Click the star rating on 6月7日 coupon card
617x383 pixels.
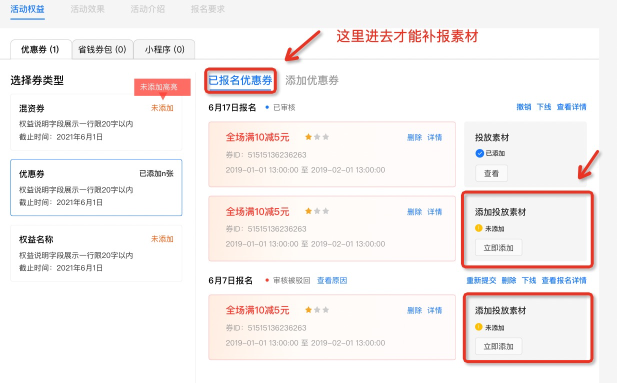pyautogui.click(x=317, y=310)
